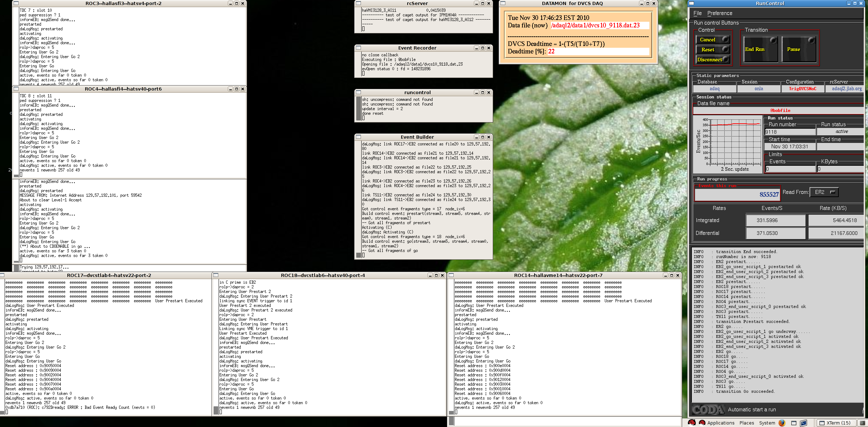Open the Places menu in the panel
Image resolution: width=868 pixels, height=427 pixels.
coord(747,423)
